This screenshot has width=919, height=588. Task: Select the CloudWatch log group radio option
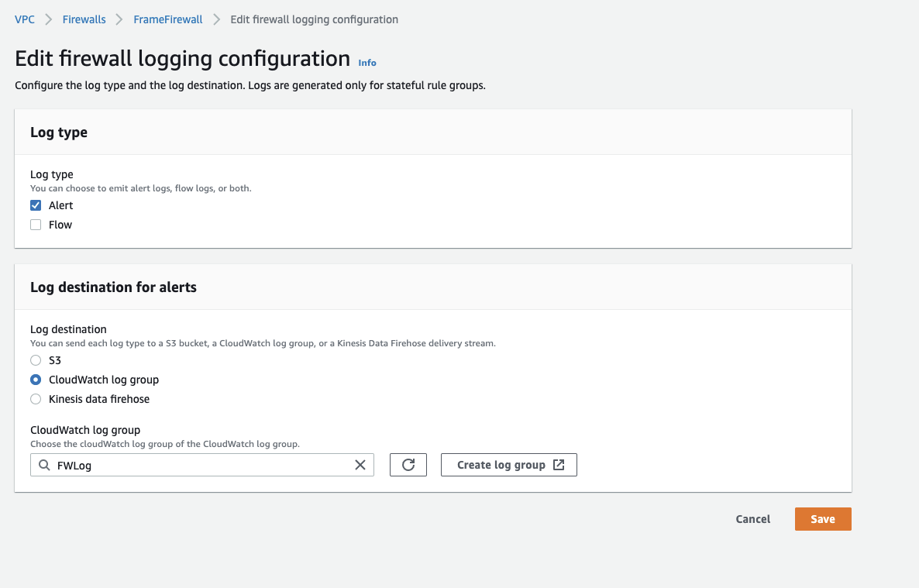pyautogui.click(x=36, y=380)
